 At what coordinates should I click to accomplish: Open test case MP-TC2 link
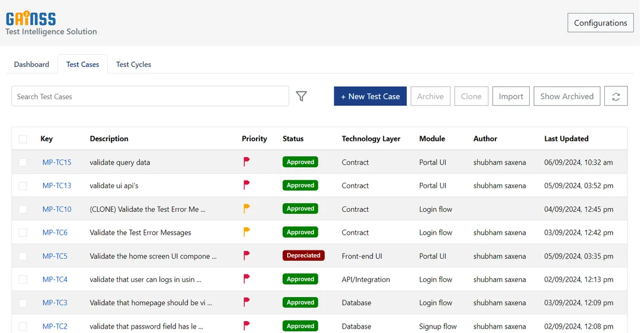(55, 326)
